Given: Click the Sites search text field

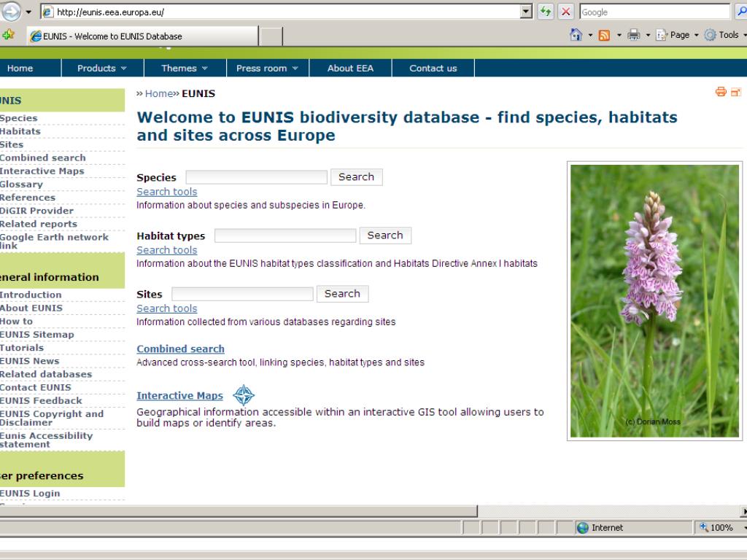Looking at the screenshot, I should point(242,294).
